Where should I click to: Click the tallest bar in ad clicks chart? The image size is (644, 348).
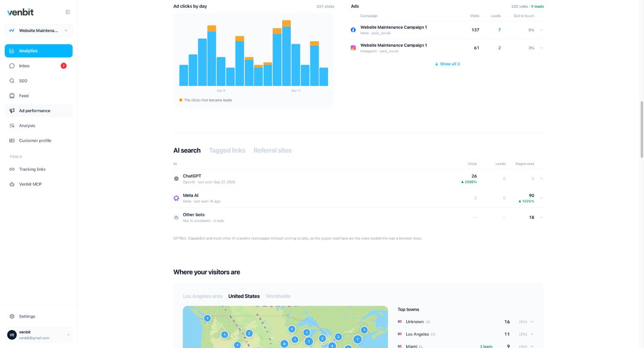[286, 53]
